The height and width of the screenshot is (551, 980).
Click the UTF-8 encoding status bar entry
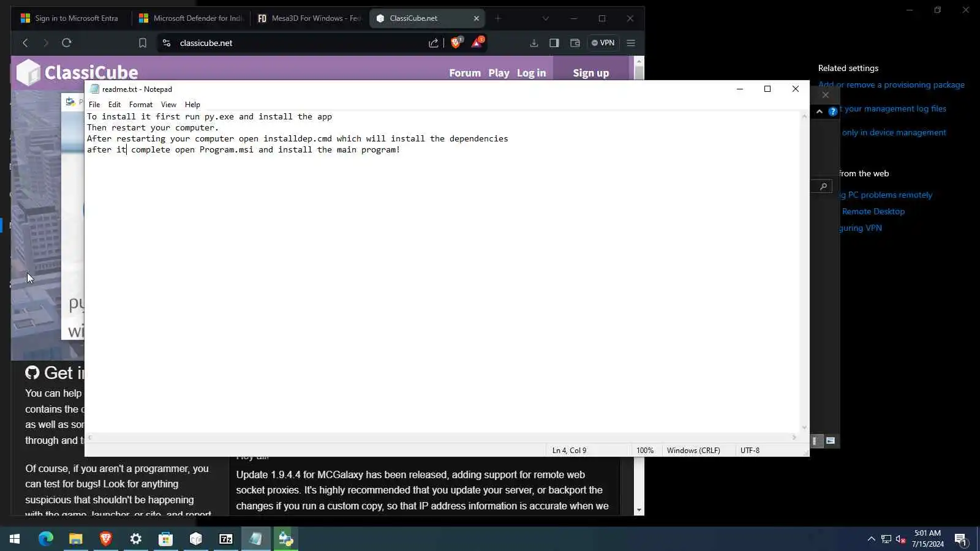click(750, 451)
